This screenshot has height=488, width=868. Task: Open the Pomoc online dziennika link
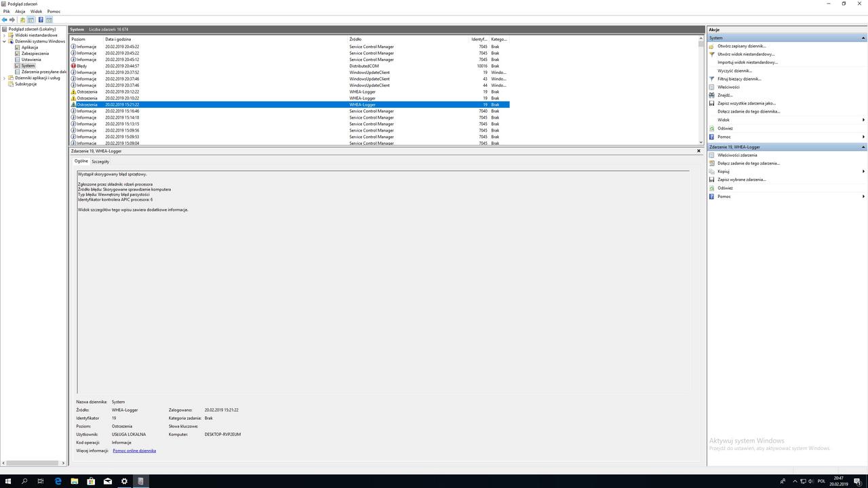pos(134,450)
